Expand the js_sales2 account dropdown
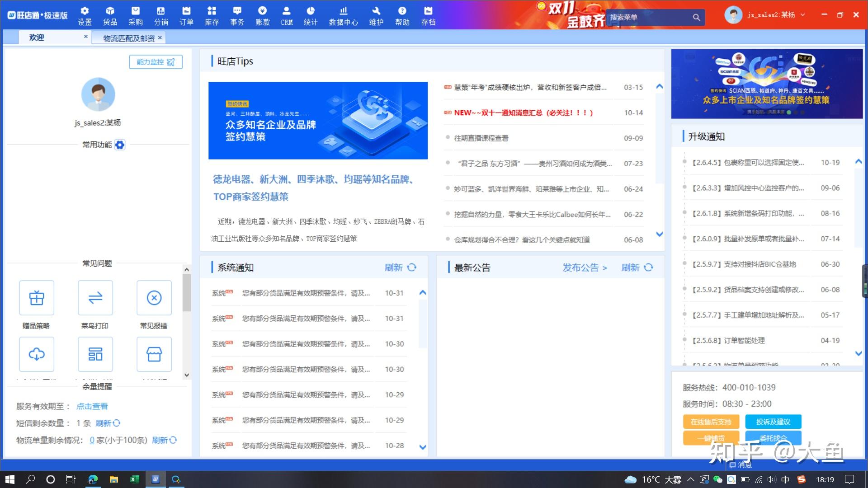The height and width of the screenshot is (488, 868). (803, 14)
